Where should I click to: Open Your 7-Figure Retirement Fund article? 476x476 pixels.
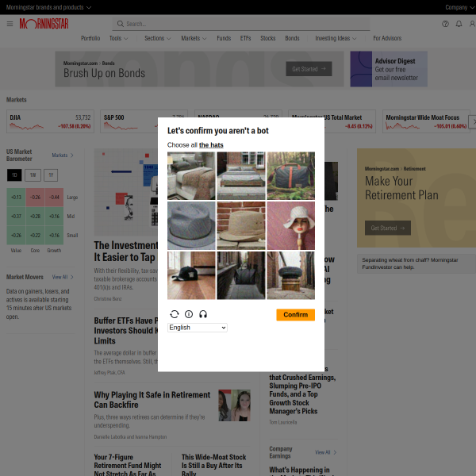(128, 466)
